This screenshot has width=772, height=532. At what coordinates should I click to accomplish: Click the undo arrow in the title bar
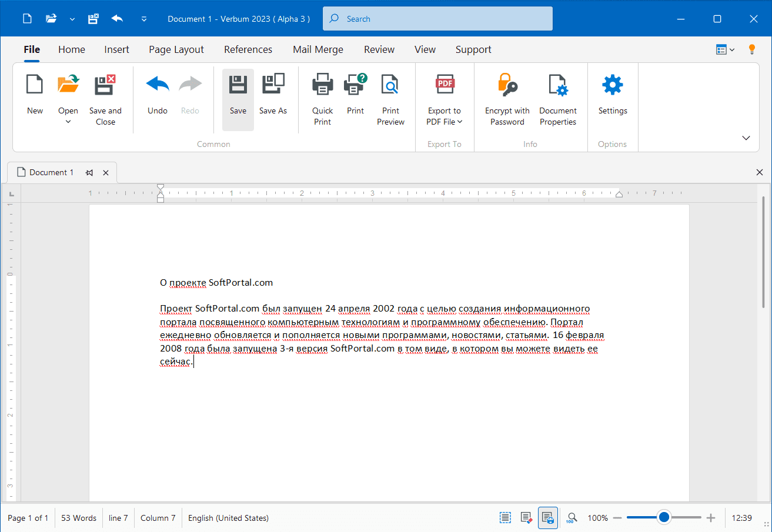tap(118, 19)
